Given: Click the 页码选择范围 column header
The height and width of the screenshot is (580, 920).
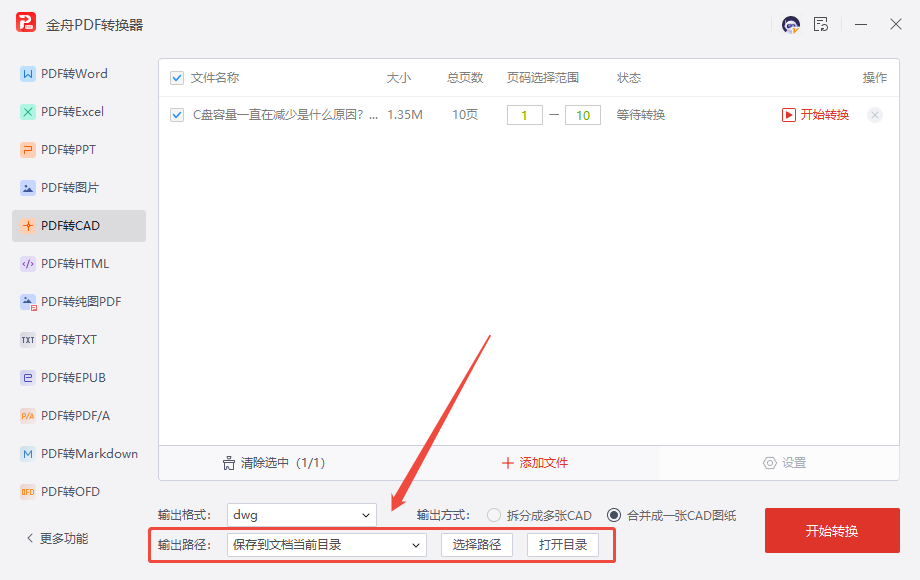Looking at the screenshot, I should tap(543, 78).
